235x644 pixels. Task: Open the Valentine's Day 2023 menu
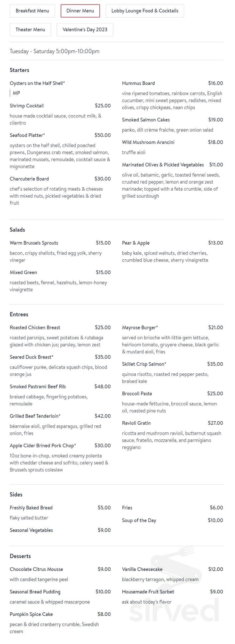(x=85, y=30)
